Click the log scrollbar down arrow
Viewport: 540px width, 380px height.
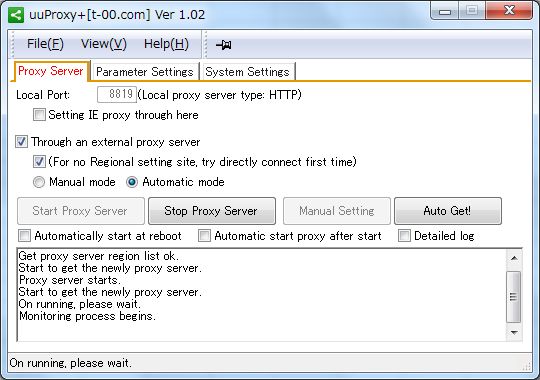tap(514, 332)
